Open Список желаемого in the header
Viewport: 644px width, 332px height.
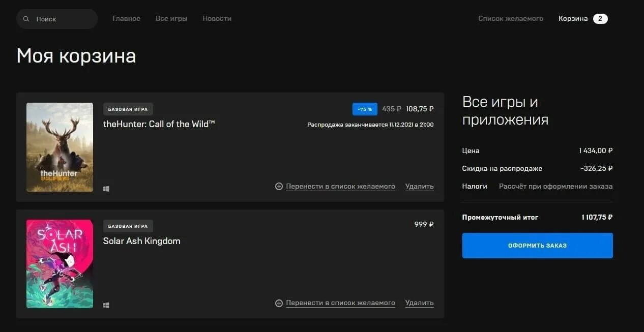(x=511, y=19)
